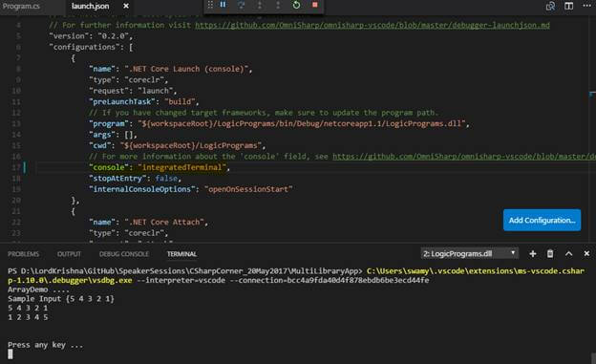This screenshot has width=596, height=364.
Task: Click the "integratedTerminal" value
Action: pos(182,167)
